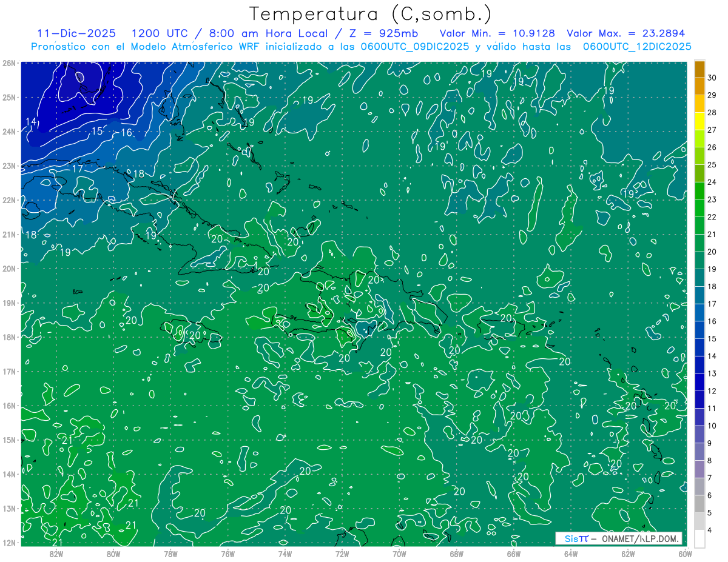
Task: Click the 15N latitude axis label
Action: click(x=9, y=440)
